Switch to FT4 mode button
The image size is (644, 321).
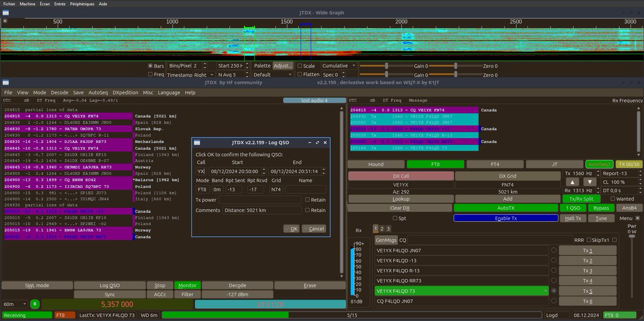[495, 164]
